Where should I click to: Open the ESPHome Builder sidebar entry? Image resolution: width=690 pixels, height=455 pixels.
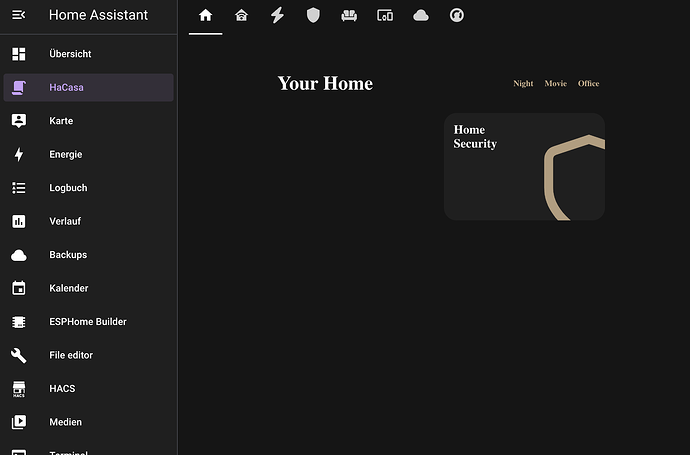(88, 322)
